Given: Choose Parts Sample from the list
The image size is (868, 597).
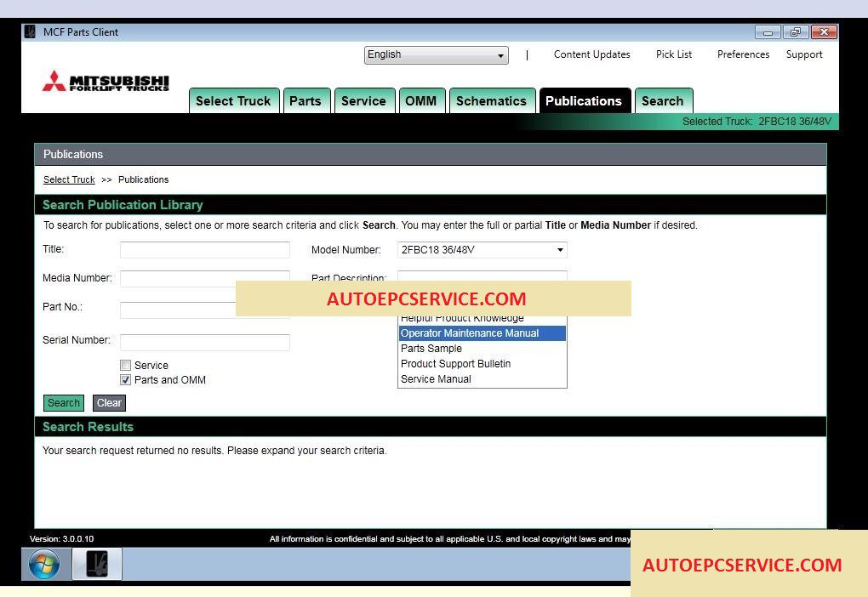Looking at the screenshot, I should (483, 349).
